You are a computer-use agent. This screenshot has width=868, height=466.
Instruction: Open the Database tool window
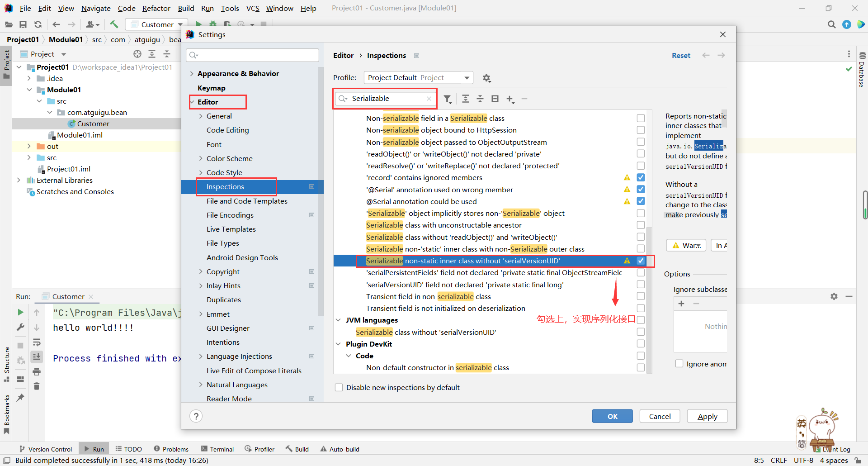tap(862, 72)
